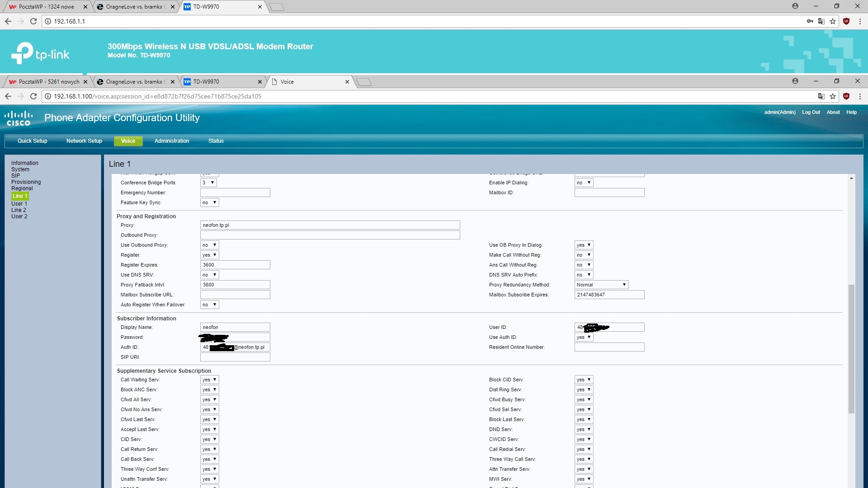Expand the DND Serv dropdown
Image resolution: width=868 pixels, height=488 pixels.
584,429
